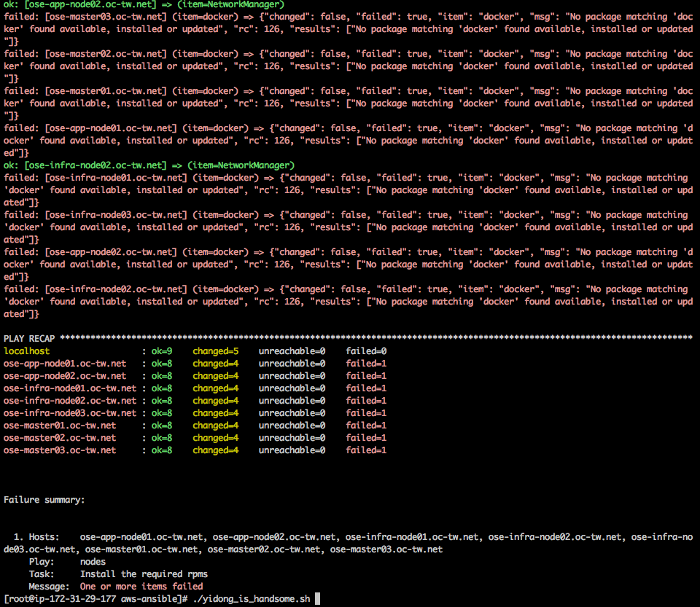Image resolution: width=700 pixels, height=607 pixels.
Task: Click the typed command "./yidong_is_handsome.sh"
Action: (252, 599)
